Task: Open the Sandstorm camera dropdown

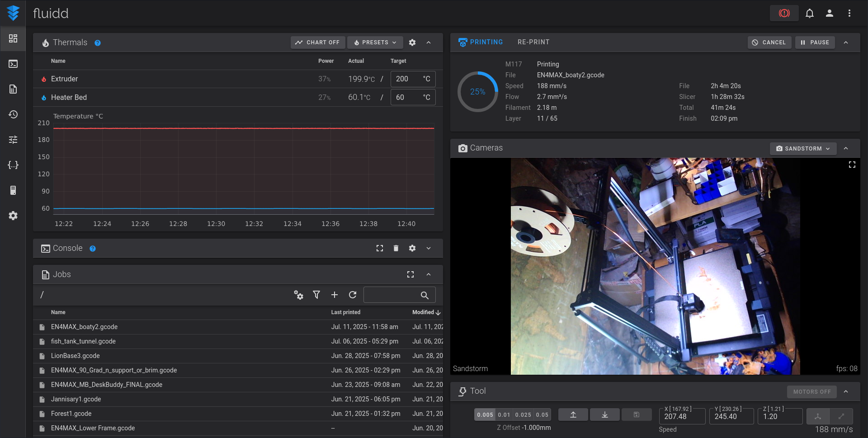Action: [x=803, y=148]
